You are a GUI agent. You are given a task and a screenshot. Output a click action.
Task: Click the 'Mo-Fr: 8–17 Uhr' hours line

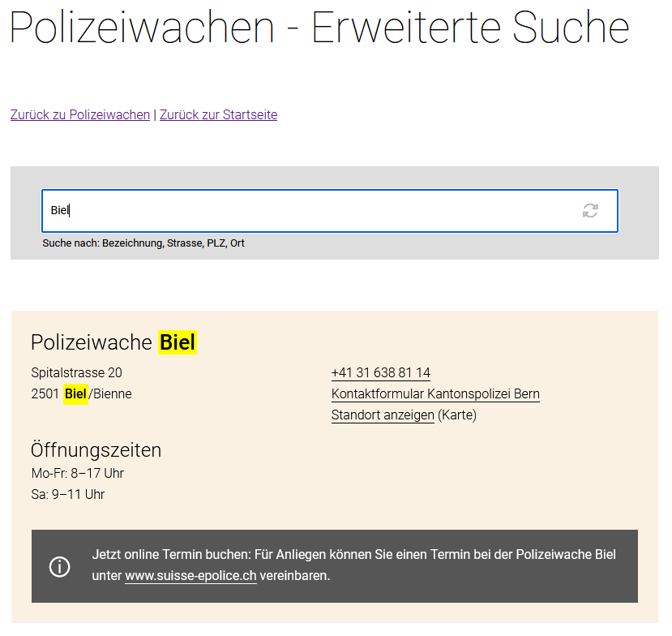pyautogui.click(x=78, y=473)
